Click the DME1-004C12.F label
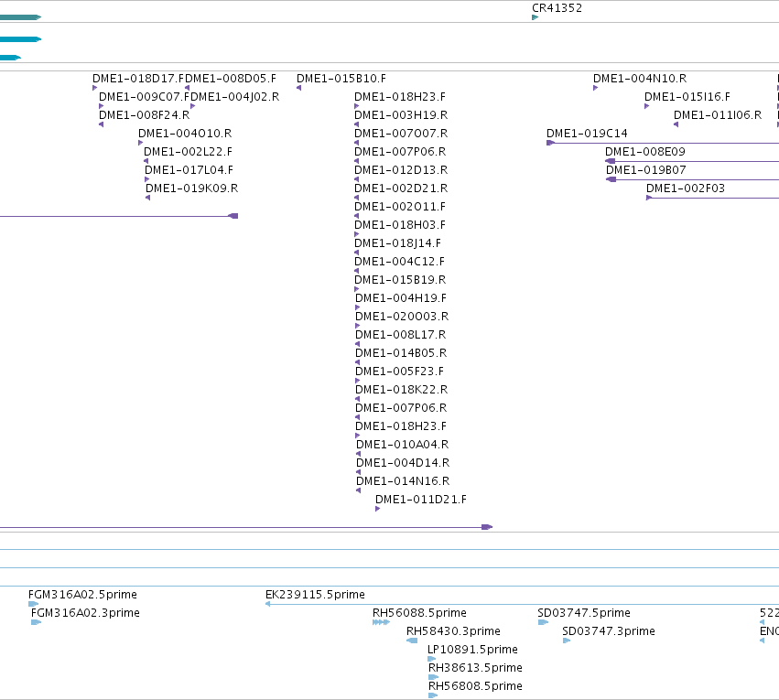Image resolution: width=779 pixels, height=700 pixels. [399, 262]
